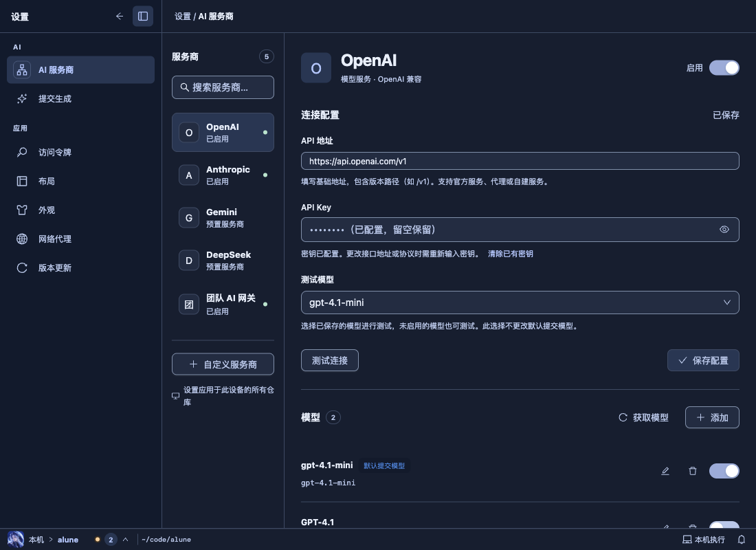Toggle the gpt-4.1-mini model switch
This screenshot has height=550, width=756.
[x=724, y=471]
